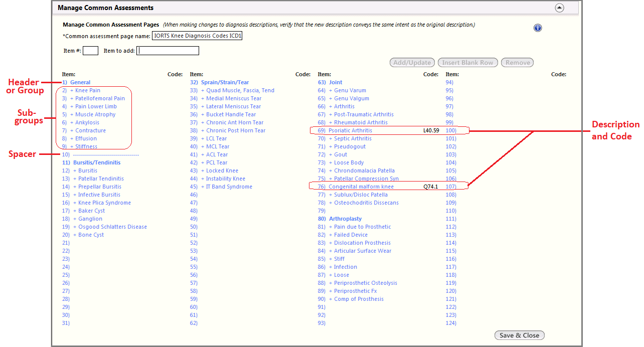Click the blue information icon
Image resolution: width=644 pixels, height=347 pixels.
(538, 28)
